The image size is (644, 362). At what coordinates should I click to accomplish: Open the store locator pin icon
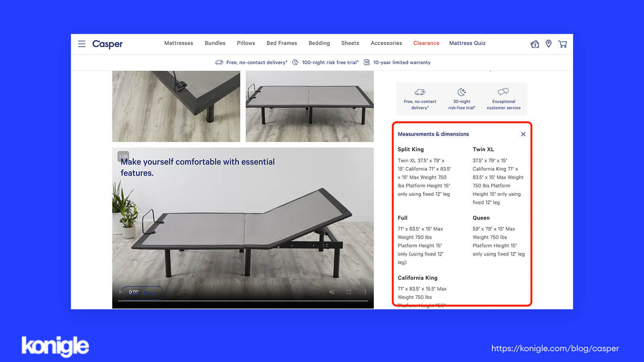pos(549,44)
